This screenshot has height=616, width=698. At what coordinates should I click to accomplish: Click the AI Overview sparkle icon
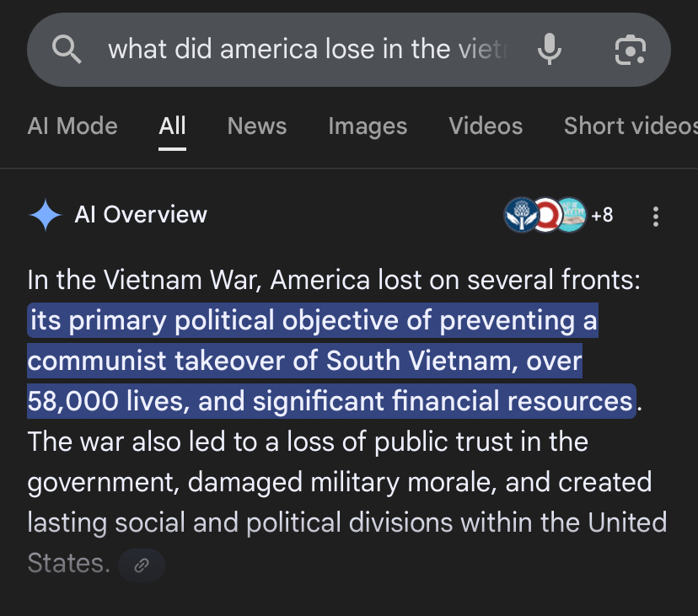(x=45, y=215)
